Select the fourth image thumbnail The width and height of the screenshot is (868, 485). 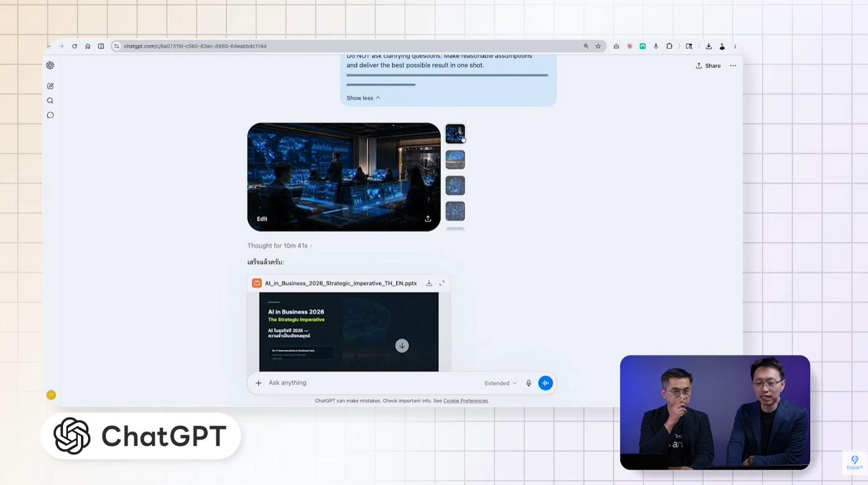point(455,211)
